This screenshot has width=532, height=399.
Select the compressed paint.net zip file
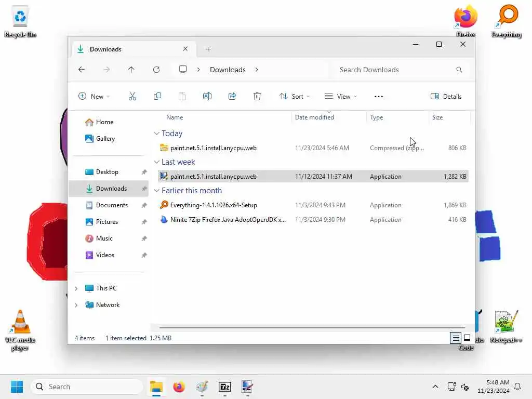point(313,148)
